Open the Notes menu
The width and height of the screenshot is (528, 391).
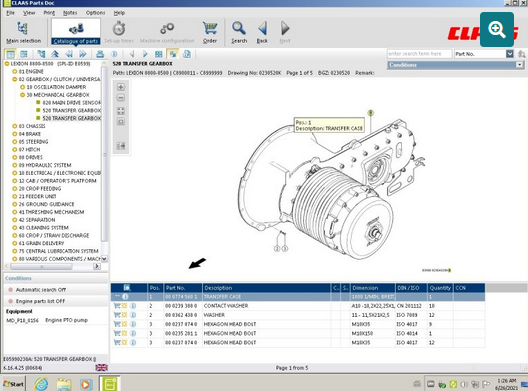click(x=70, y=13)
